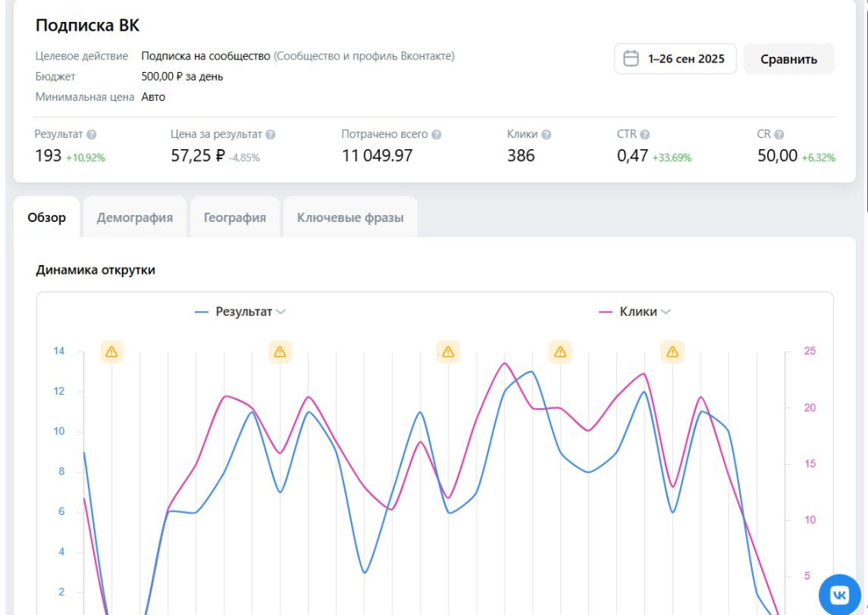Switch to the Демография tab
Image resolution: width=868 pixels, height=615 pixels.
[135, 218]
